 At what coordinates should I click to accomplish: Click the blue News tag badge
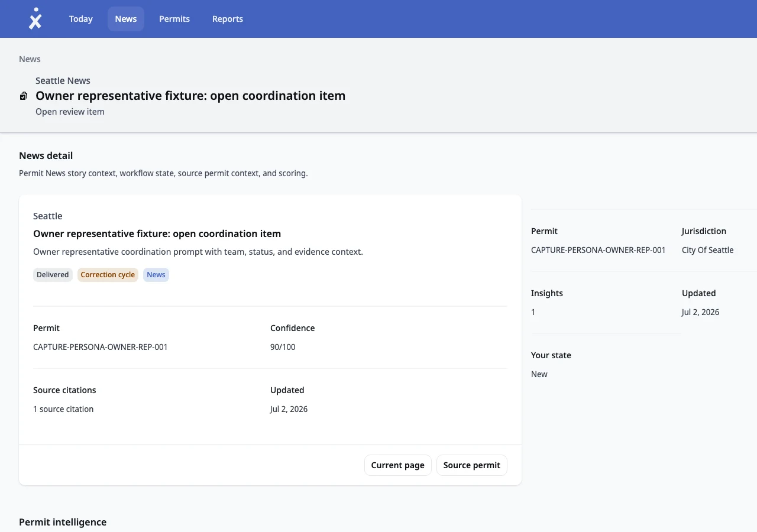pyautogui.click(x=156, y=274)
